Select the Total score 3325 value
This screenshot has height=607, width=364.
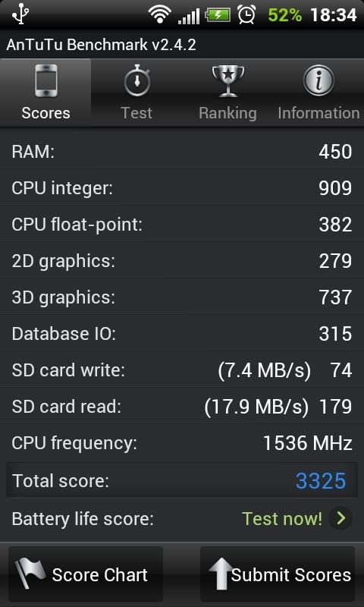(321, 481)
